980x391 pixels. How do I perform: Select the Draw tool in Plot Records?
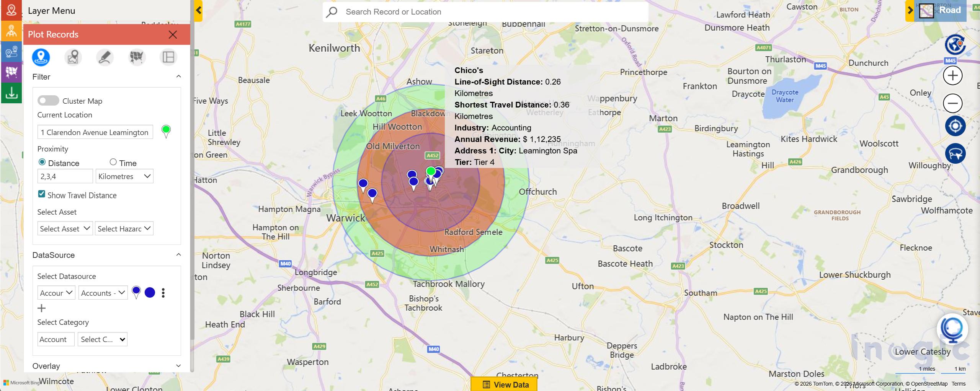click(x=105, y=57)
